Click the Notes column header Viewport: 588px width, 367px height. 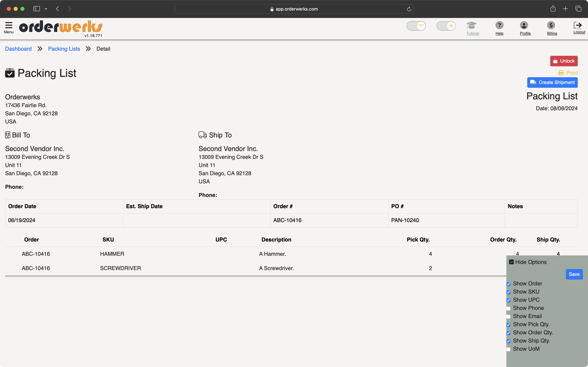pyautogui.click(x=515, y=206)
